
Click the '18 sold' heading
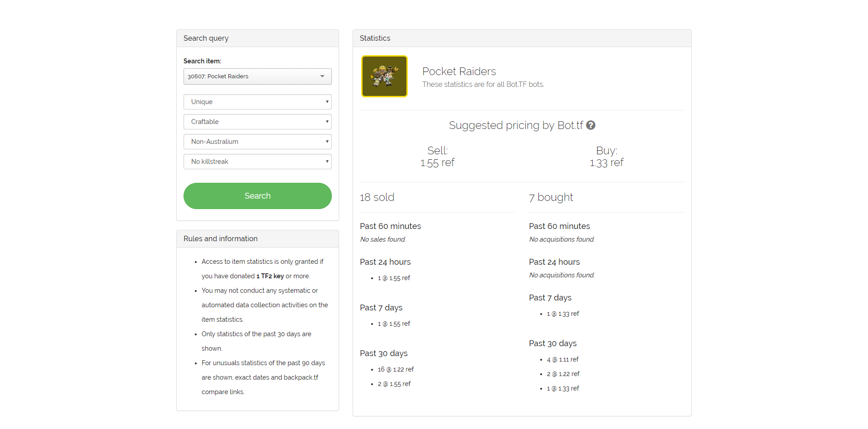pyautogui.click(x=377, y=197)
